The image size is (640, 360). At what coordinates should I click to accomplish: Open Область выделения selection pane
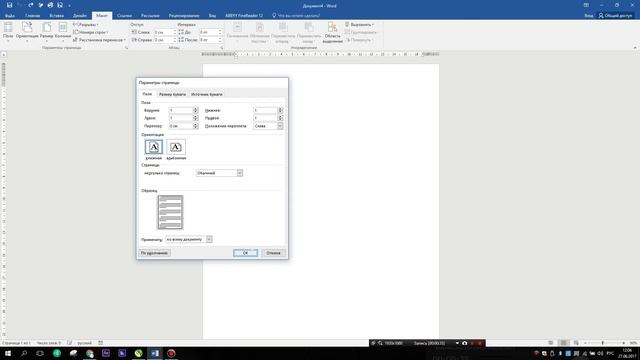coord(333,33)
